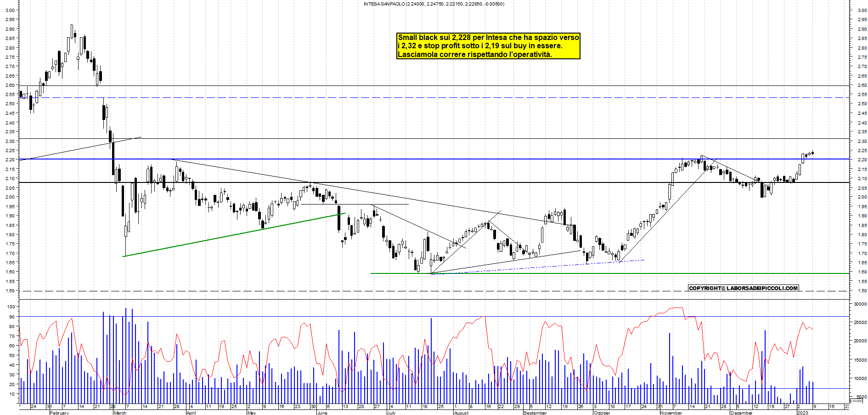868x415 pixels.
Task: Click the 'June' month label on the time axis
Action: pyautogui.click(x=322, y=413)
